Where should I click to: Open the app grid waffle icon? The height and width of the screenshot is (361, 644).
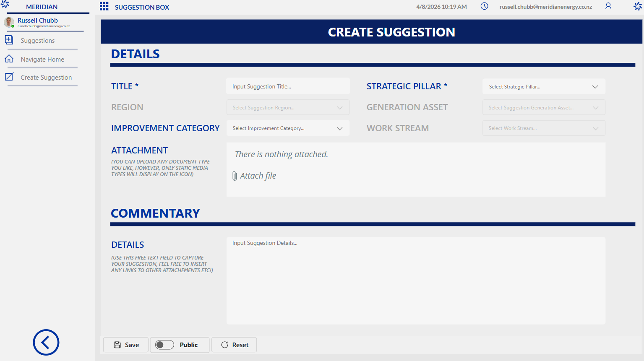104,6
